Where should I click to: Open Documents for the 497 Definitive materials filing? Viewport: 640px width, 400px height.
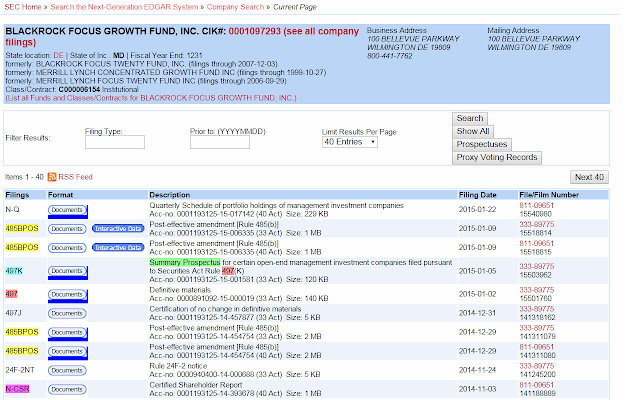tap(67, 294)
